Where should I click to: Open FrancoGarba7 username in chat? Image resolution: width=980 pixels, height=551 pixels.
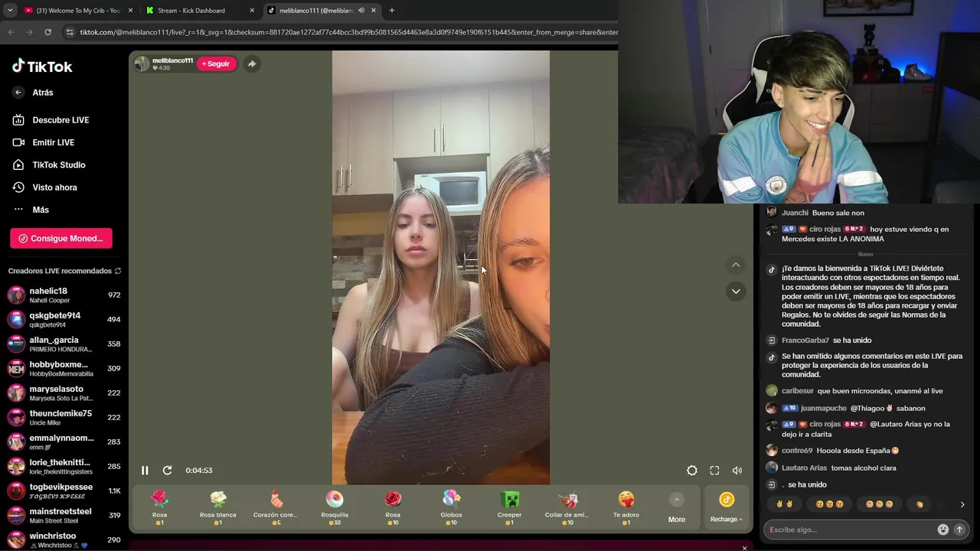[x=805, y=341]
